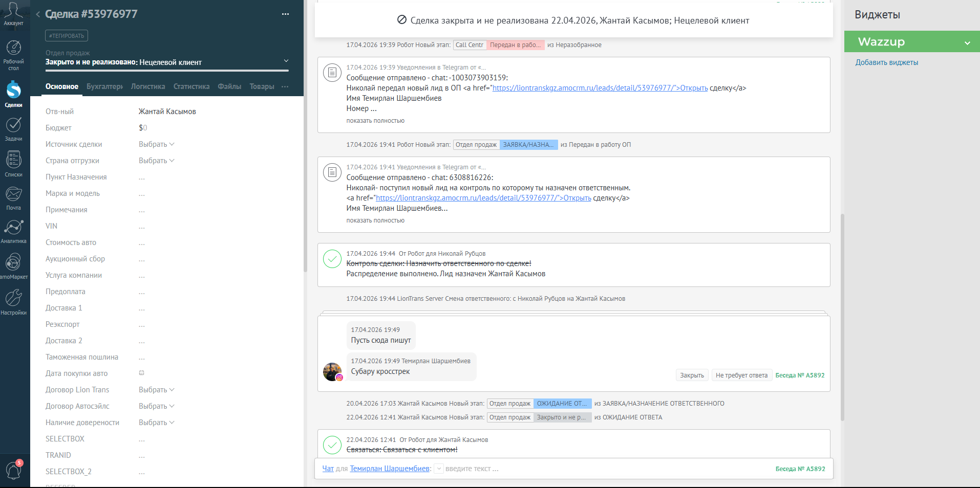The height and width of the screenshot is (488, 980).
Task: Switch to the Статистика tab
Action: click(191, 86)
